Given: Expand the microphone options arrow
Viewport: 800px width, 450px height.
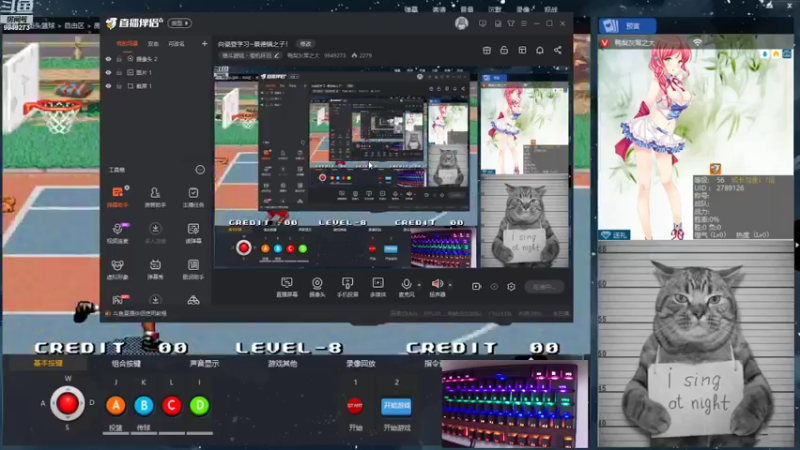Looking at the screenshot, I should point(419,285).
